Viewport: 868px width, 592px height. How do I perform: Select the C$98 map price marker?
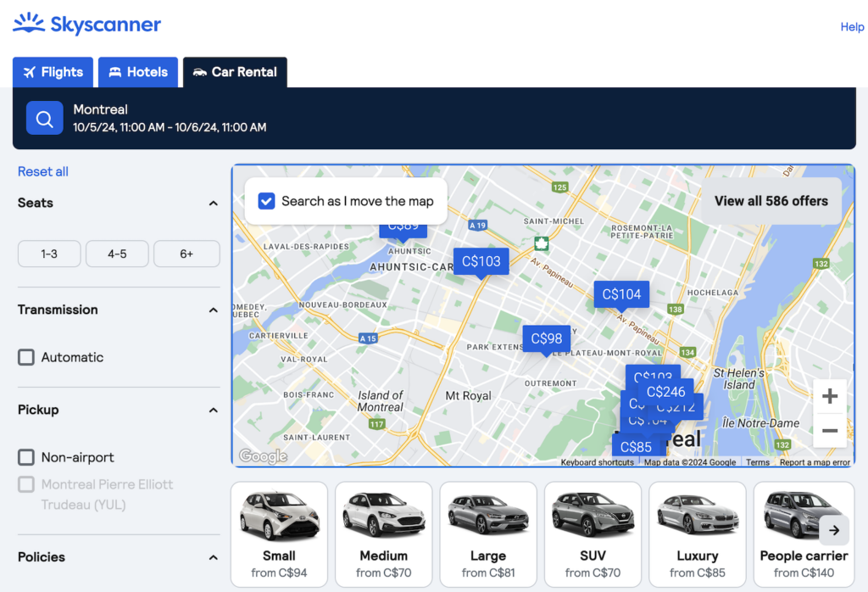[x=546, y=338]
